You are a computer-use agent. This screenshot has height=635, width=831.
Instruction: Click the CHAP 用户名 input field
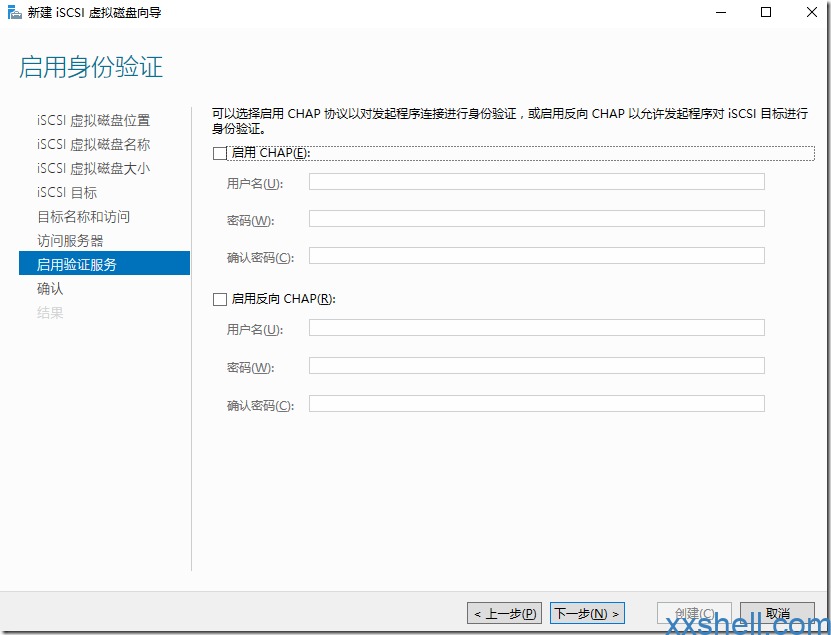pyautogui.click(x=536, y=182)
